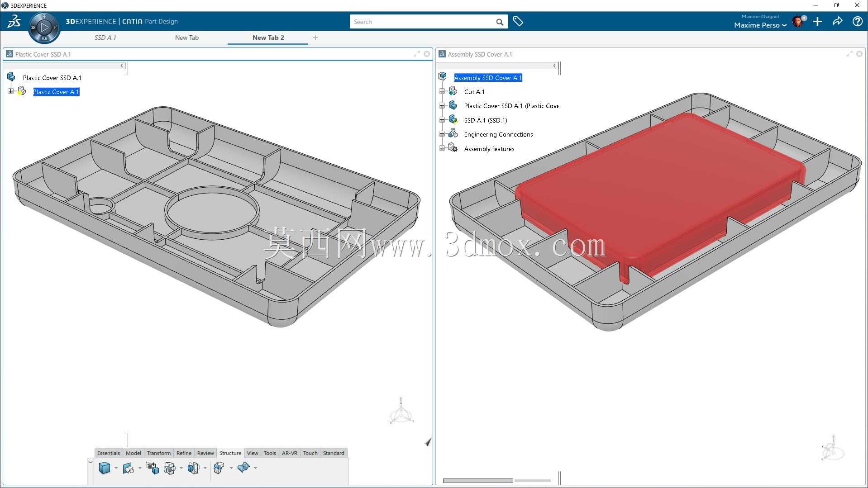Viewport: 868px width, 488px height.
Task: Open the Refine action bar tab
Action: 184,453
